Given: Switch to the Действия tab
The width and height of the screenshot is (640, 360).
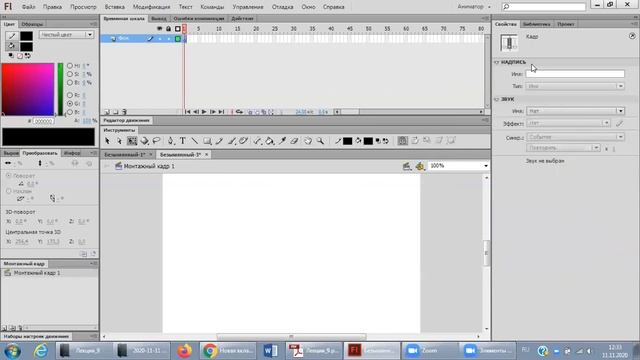Looking at the screenshot, I should 242,18.
